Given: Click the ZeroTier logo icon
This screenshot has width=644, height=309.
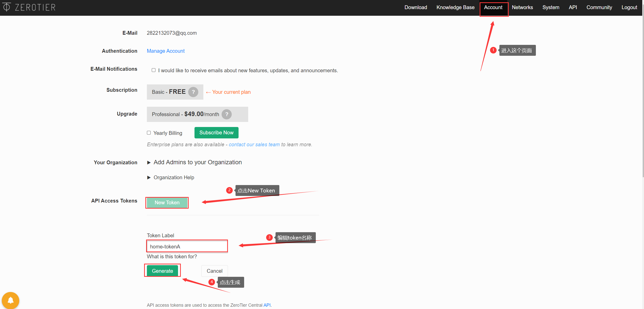Looking at the screenshot, I should tap(7, 7).
